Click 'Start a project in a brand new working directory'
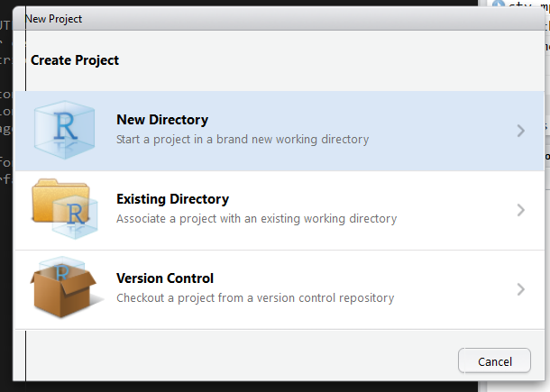Image resolution: width=550 pixels, height=392 pixels. (243, 140)
